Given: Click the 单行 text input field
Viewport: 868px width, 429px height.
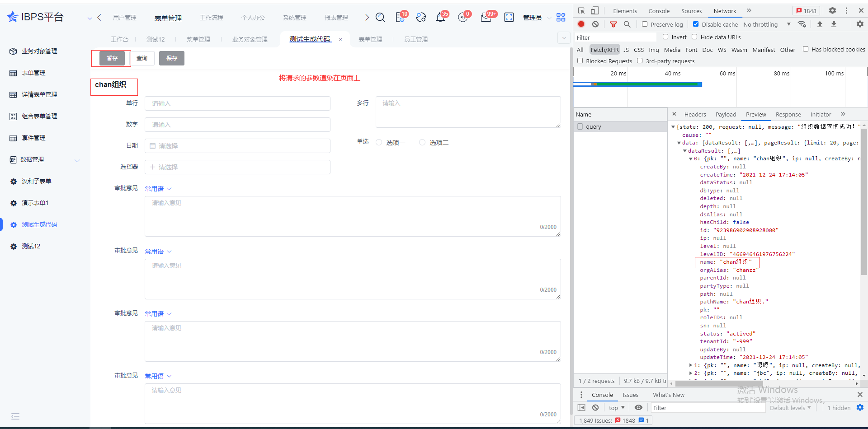Looking at the screenshot, I should 237,103.
